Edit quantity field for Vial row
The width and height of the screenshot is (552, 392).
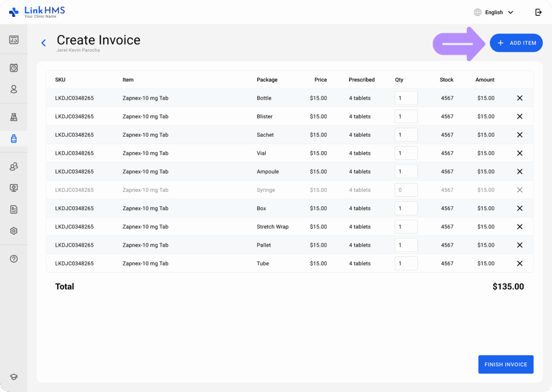click(406, 153)
